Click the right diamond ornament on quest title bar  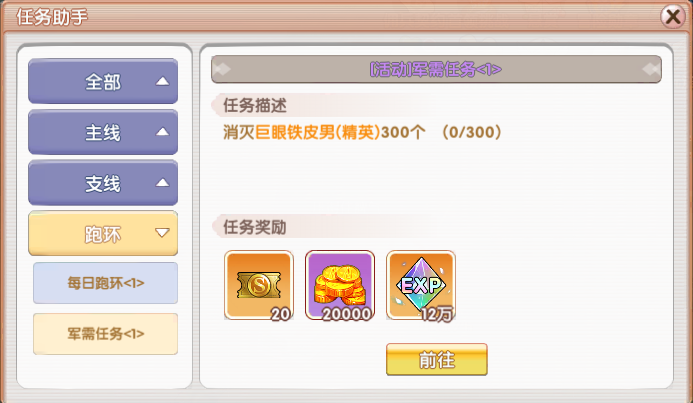tap(651, 69)
